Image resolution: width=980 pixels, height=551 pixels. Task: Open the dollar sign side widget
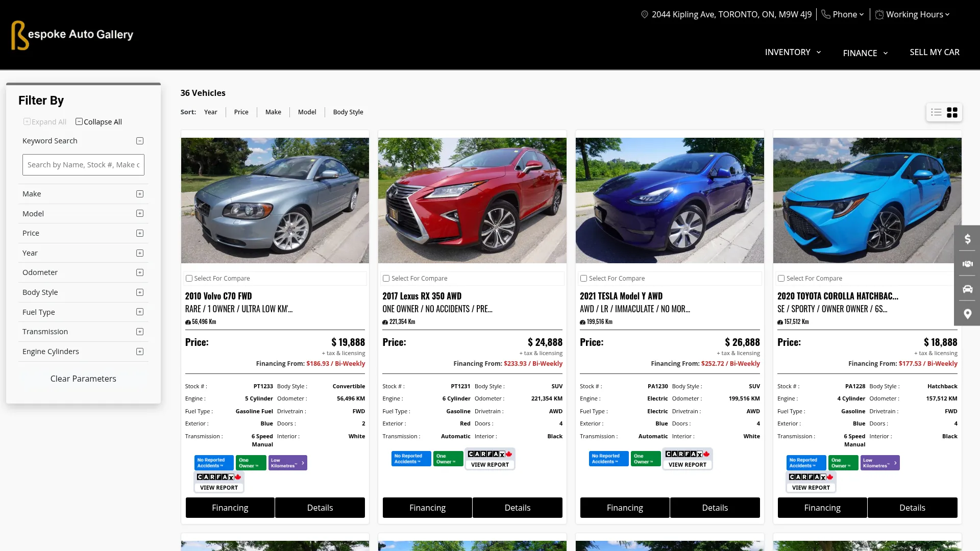(x=967, y=239)
